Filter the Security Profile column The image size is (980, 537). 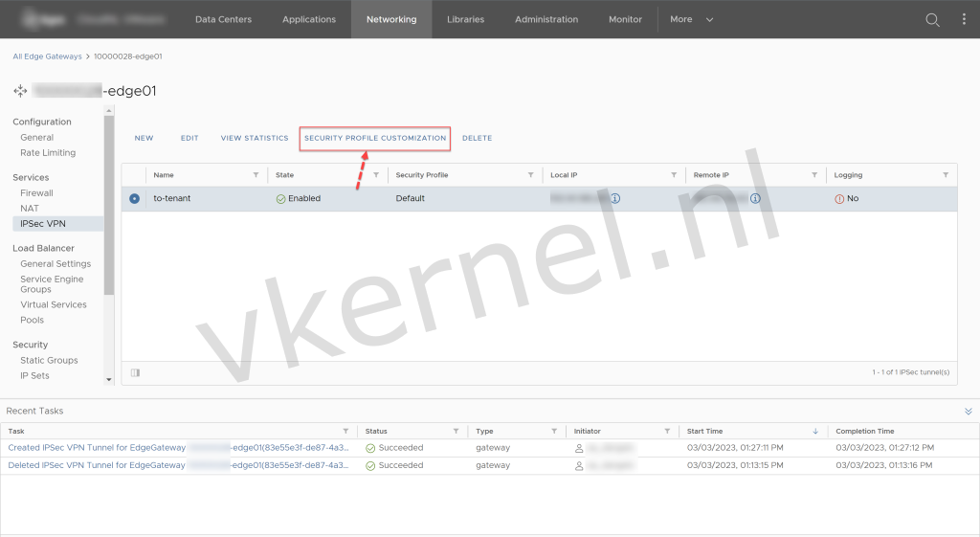click(530, 175)
